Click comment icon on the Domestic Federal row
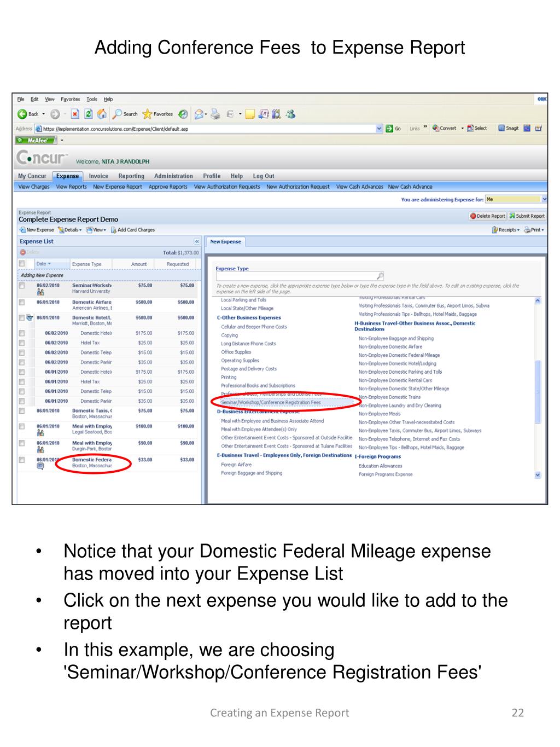 (x=40, y=467)
